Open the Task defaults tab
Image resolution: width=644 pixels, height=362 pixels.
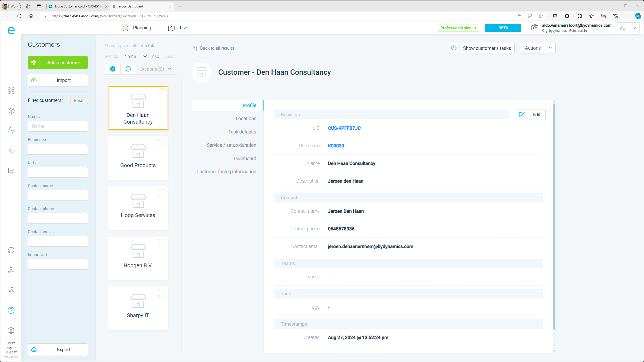tap(242, 132)
